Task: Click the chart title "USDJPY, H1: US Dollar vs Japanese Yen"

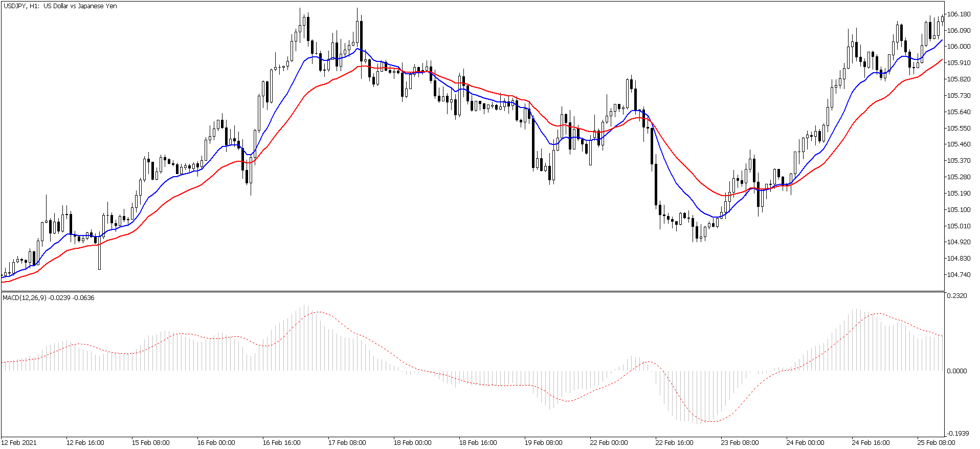Action: coord(60,6)
